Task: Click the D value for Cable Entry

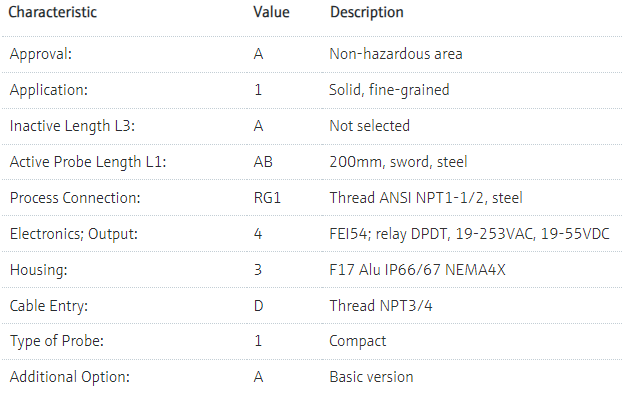Action: coord(258,306)
